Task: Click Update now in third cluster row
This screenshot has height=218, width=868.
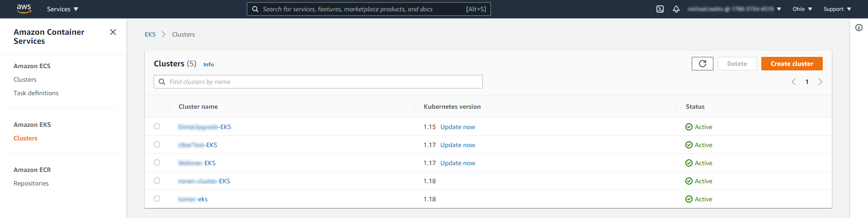Action: [x=458, y=163]
